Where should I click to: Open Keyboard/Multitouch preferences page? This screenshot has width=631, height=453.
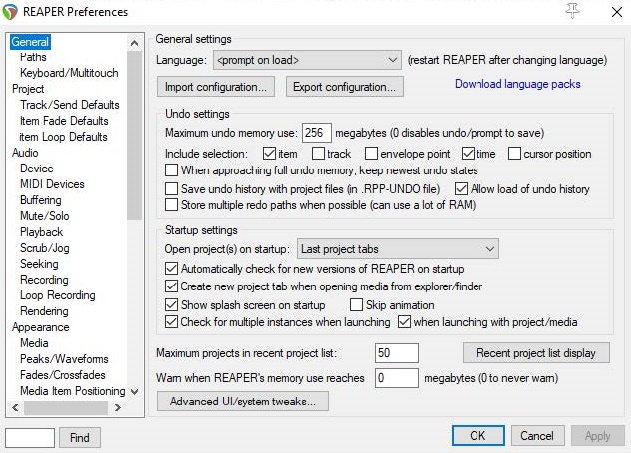[69, 73]
